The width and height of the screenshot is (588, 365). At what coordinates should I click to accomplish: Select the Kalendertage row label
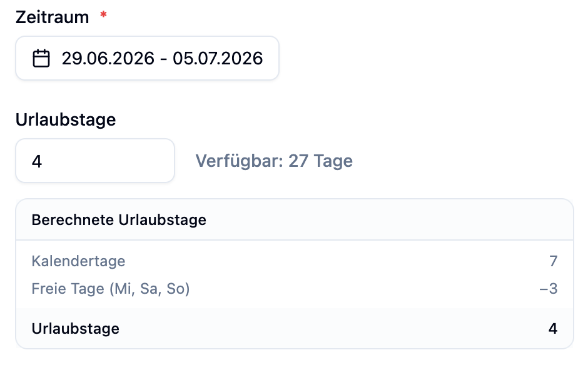78,261
